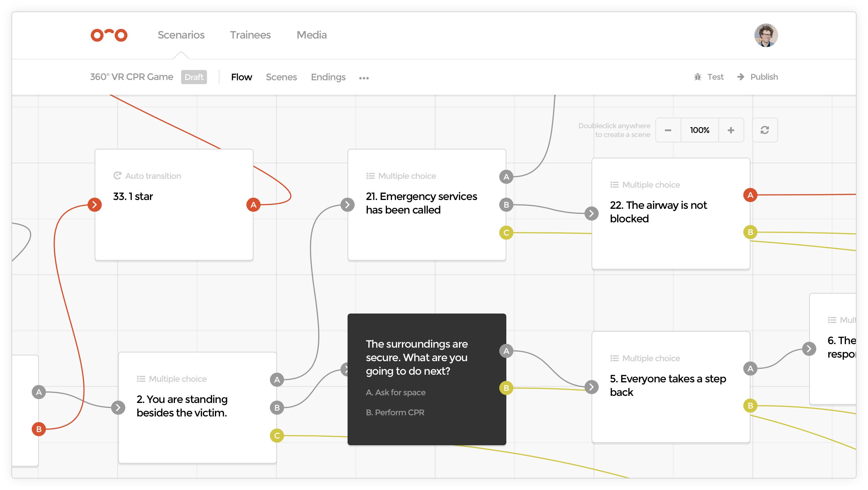Switch to the Scenes tab

pyautogui.click(x=281, y=77)
